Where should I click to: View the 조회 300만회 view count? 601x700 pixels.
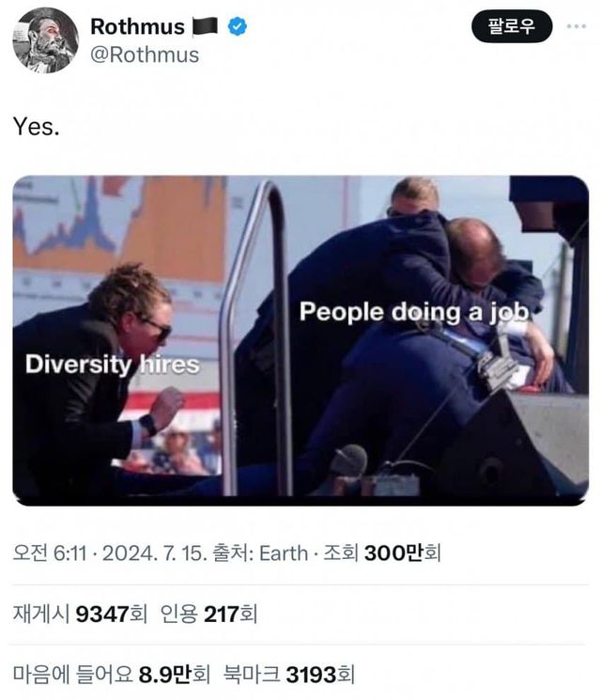click(382, 553)
